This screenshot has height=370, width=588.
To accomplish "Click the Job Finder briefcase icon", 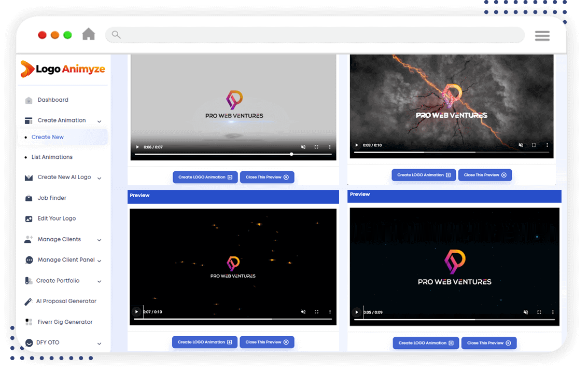I will pos(29,198).
